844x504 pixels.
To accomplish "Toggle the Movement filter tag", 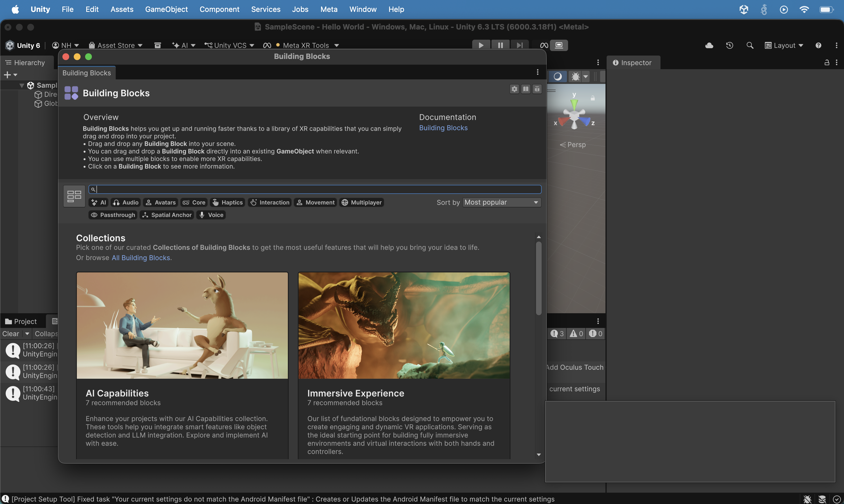I will click(315, 202).
